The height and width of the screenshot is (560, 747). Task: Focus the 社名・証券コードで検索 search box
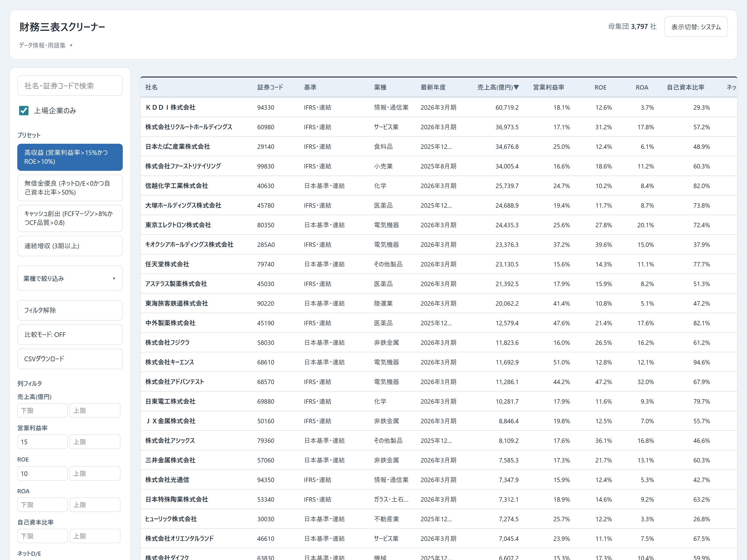pos(70,86)
